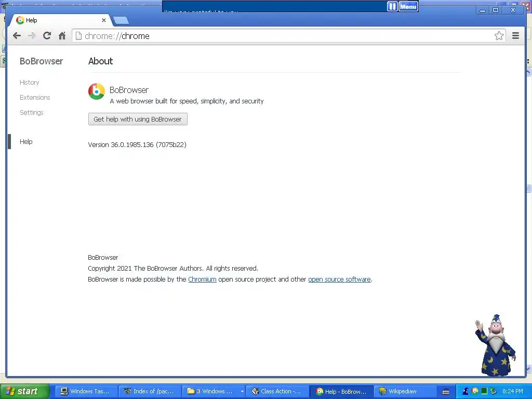Image resolution: width=532 pixels, height=399 pixels.
Task: Switch to Index of /pac... taskbar item
Action: click(x=149, y=391)
